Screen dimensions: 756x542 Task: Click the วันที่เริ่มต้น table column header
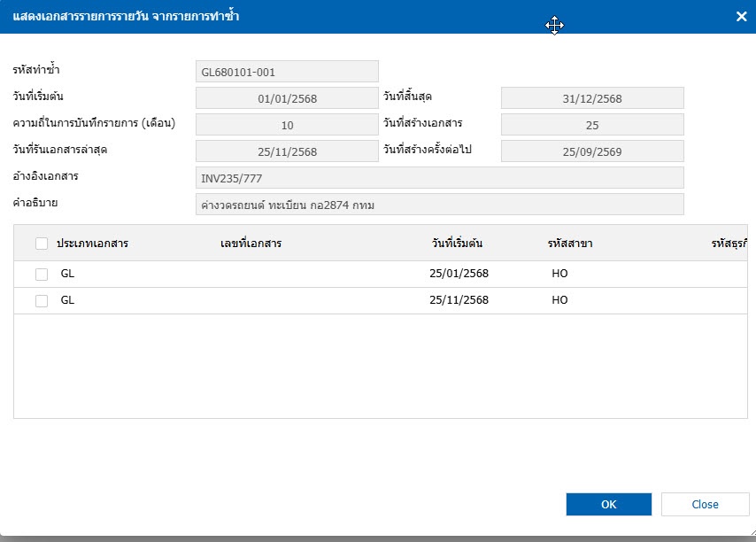[x=457, y=244]
